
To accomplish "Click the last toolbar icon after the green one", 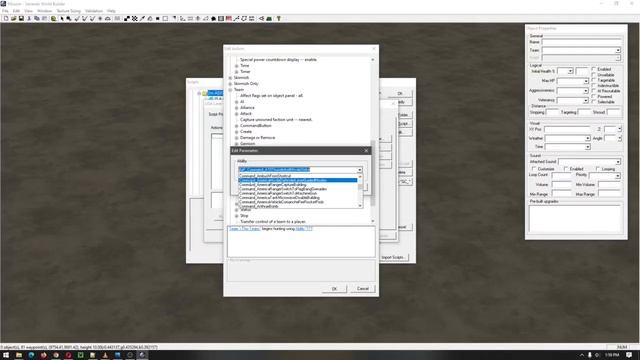I will (279, 18).
